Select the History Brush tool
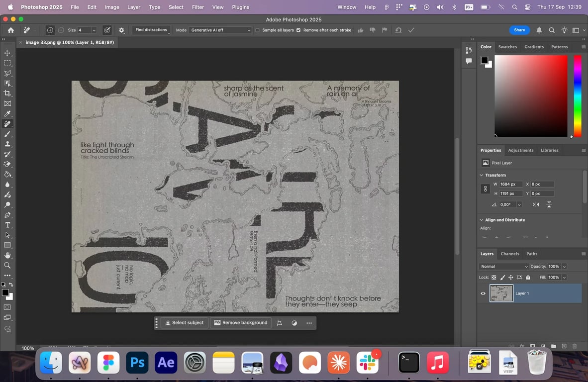The image size is (588, 382). coord(7,154)
